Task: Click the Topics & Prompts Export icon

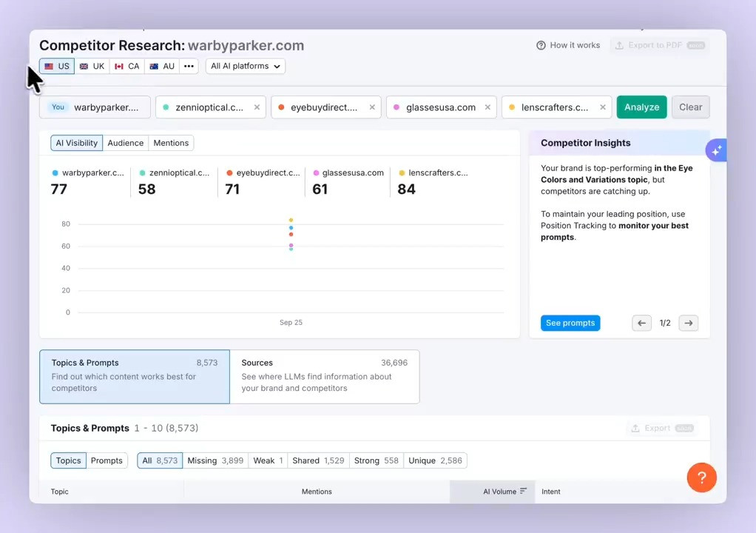Action: [x=635, y=429]
